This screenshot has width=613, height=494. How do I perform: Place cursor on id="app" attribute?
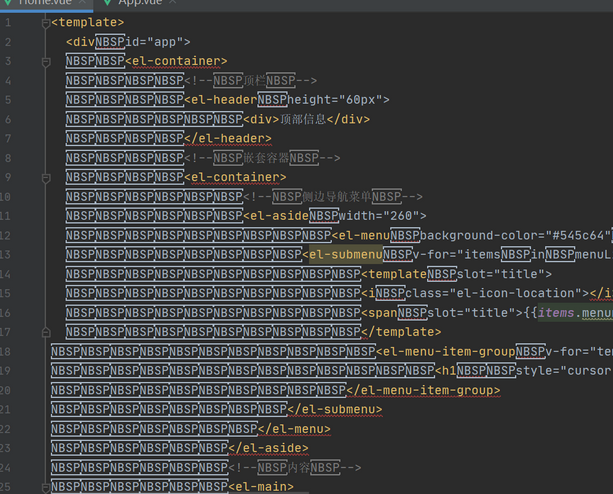(x=154, y=42)
